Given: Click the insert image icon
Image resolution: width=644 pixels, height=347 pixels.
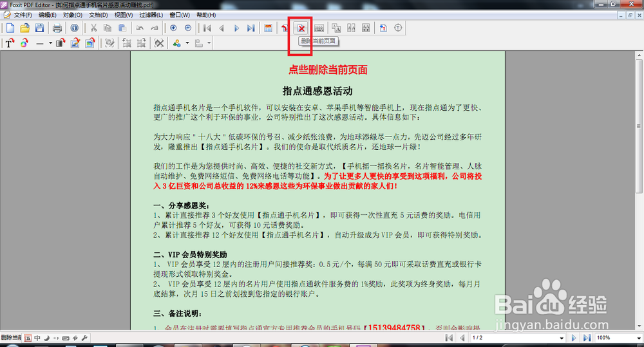Looking at the screenshot, I should pyautogui.click(x=90, y=42).
